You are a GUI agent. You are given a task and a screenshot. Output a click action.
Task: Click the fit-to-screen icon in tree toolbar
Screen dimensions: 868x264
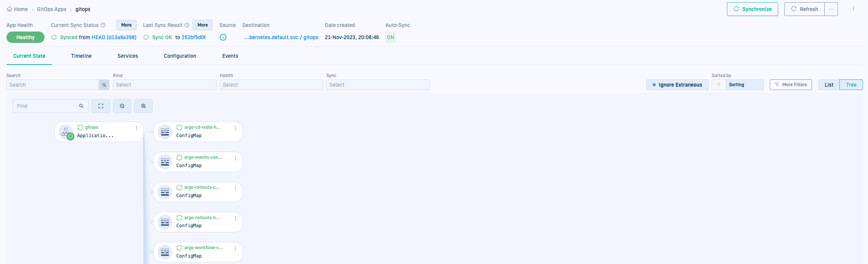(101, 106)
